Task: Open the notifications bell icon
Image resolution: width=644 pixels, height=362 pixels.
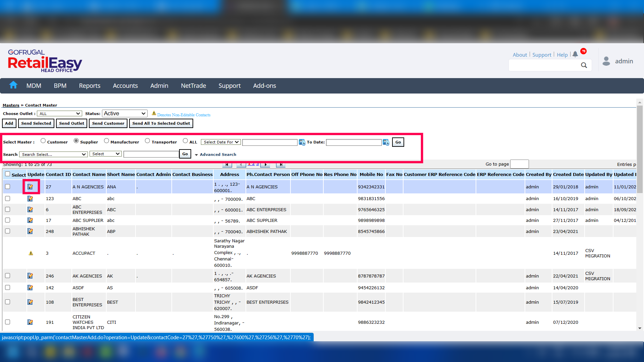Action: tap(575, 54)
